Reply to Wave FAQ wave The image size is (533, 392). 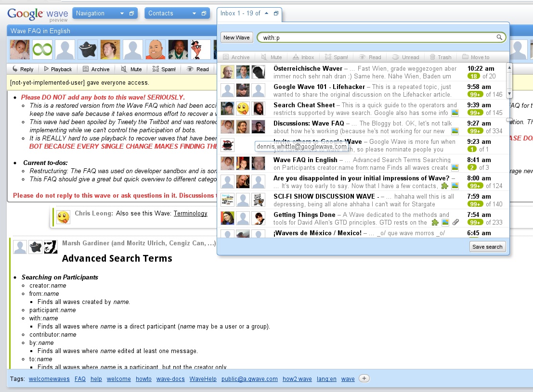23,69
